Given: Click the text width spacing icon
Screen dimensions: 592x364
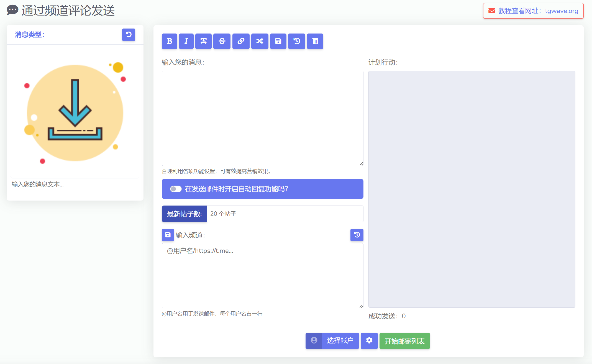Looking at the screenshot, I should [203, 41].
